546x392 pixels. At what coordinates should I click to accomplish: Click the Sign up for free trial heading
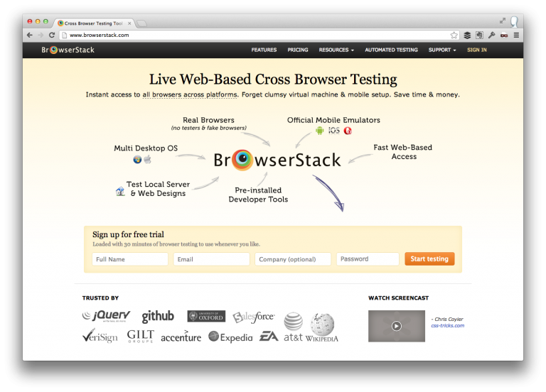pos(128,234)
